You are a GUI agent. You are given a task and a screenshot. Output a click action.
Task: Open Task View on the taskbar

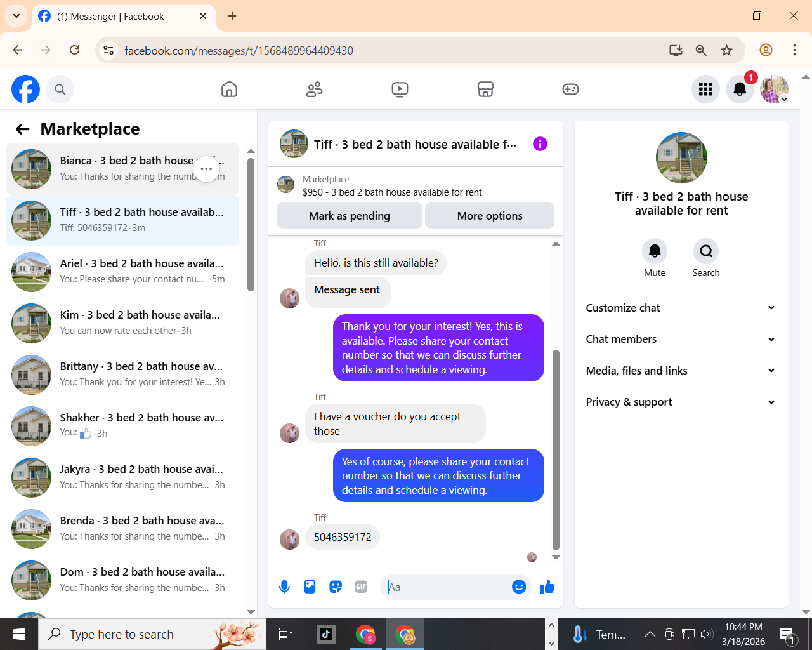(285, 633)
